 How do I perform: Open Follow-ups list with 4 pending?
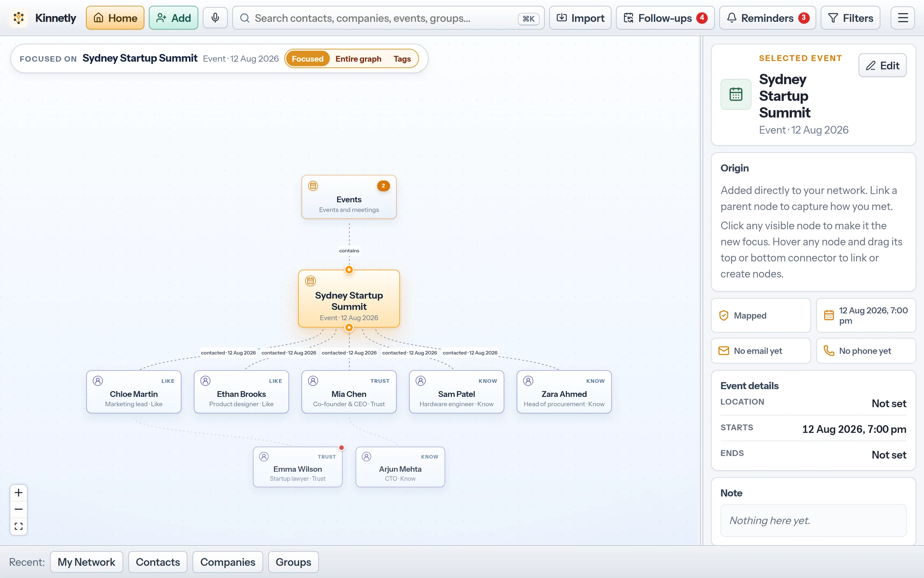tap(665, 18)
